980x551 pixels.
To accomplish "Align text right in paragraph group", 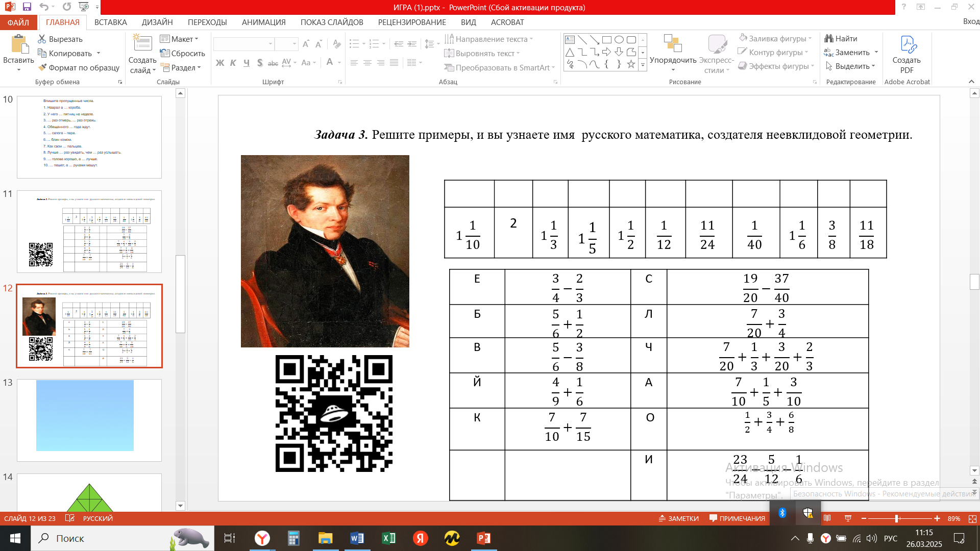I will 381,63.
